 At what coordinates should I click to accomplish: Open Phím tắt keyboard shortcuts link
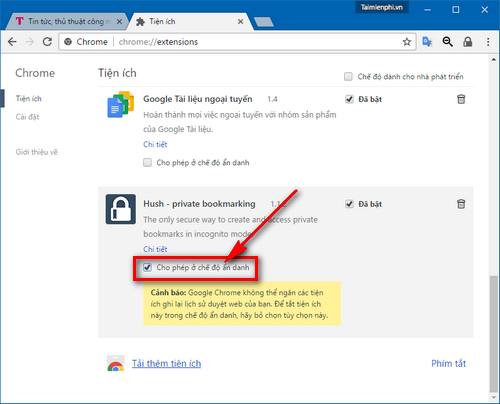click(x=448, y=364)
